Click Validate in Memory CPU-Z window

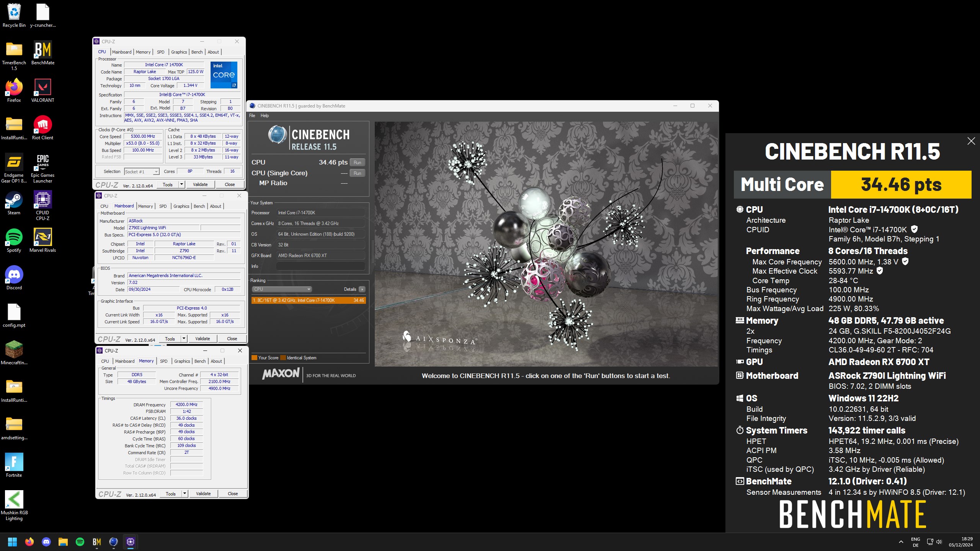point(203,494)
